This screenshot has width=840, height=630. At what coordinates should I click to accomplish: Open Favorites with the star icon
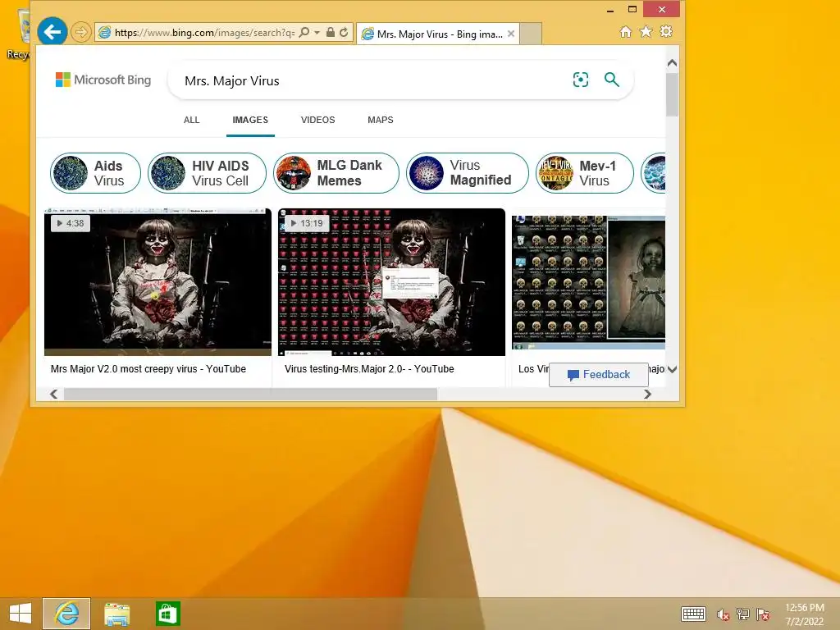point(646,32)
